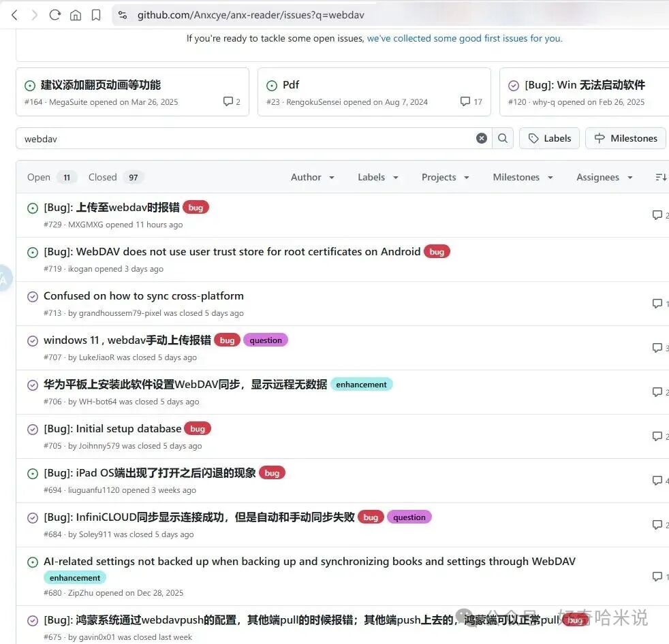Clear the webdav search with the X icon

481,138
